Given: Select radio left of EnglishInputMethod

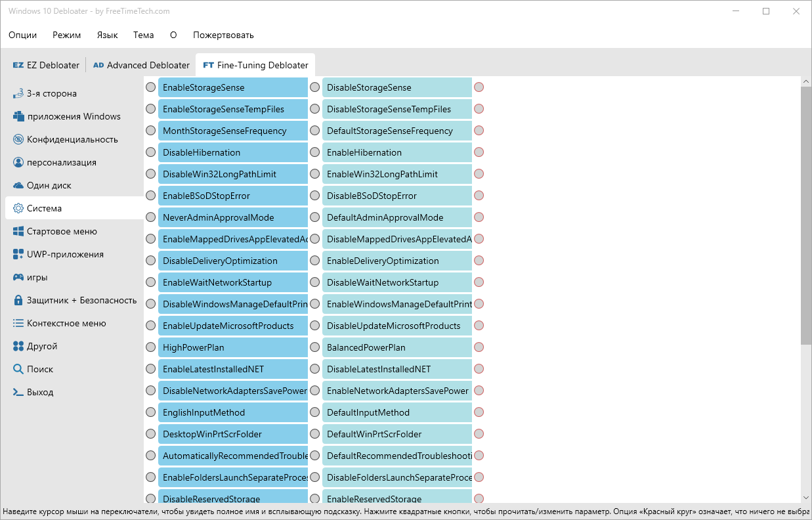Looking at the screenshot, I should 151,412.
